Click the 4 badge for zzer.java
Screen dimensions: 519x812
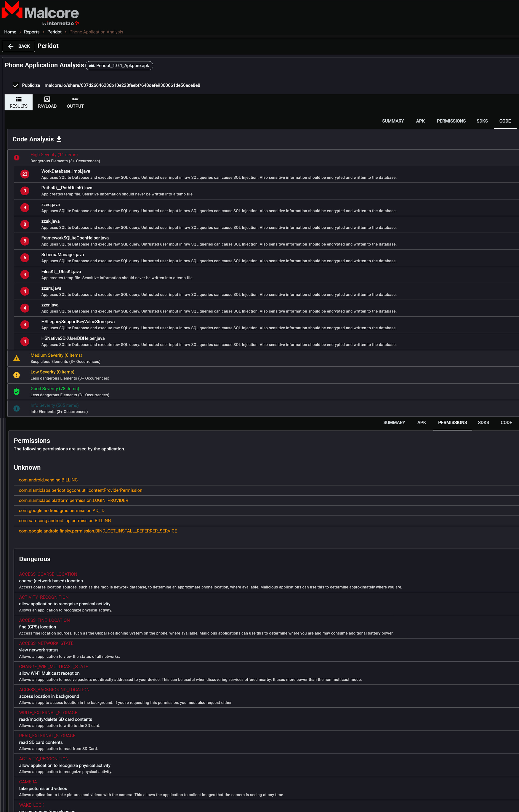point(25,308)
